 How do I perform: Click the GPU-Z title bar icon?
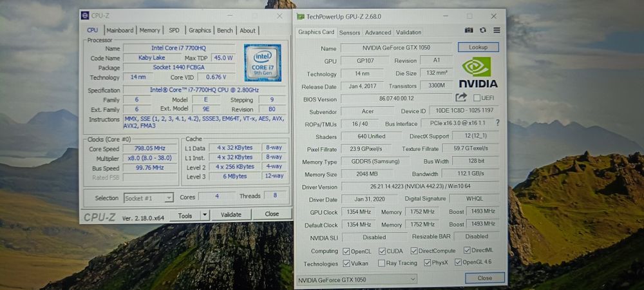(300, 17)
